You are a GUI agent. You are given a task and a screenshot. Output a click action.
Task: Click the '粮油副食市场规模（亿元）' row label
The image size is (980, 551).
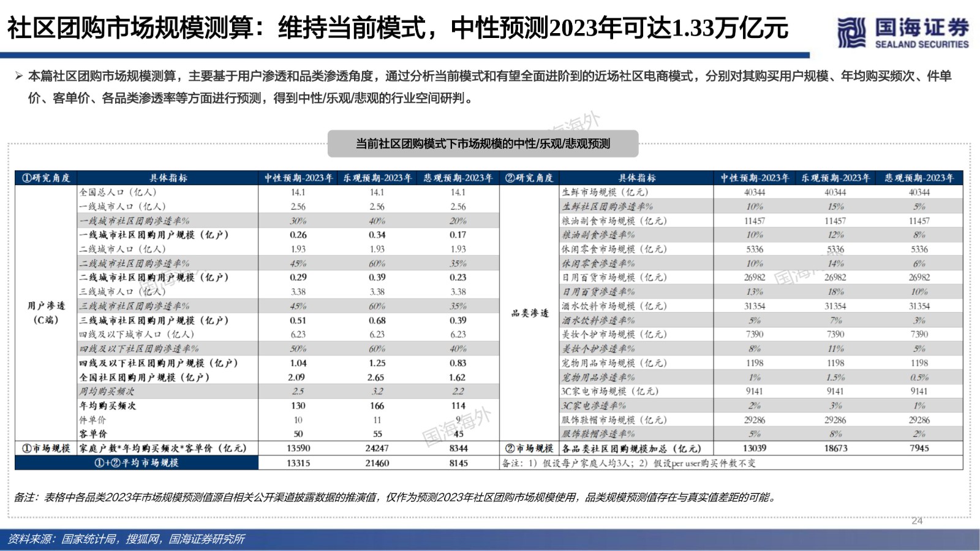point(614,221)
